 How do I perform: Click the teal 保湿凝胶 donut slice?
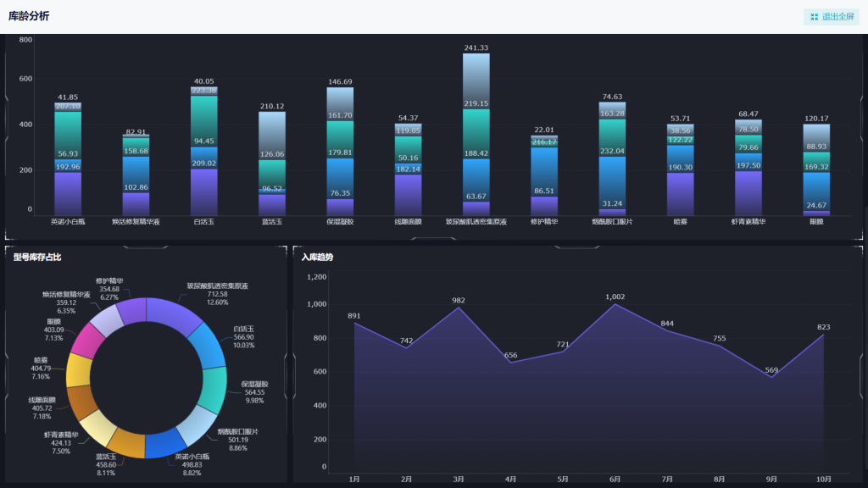214,390
